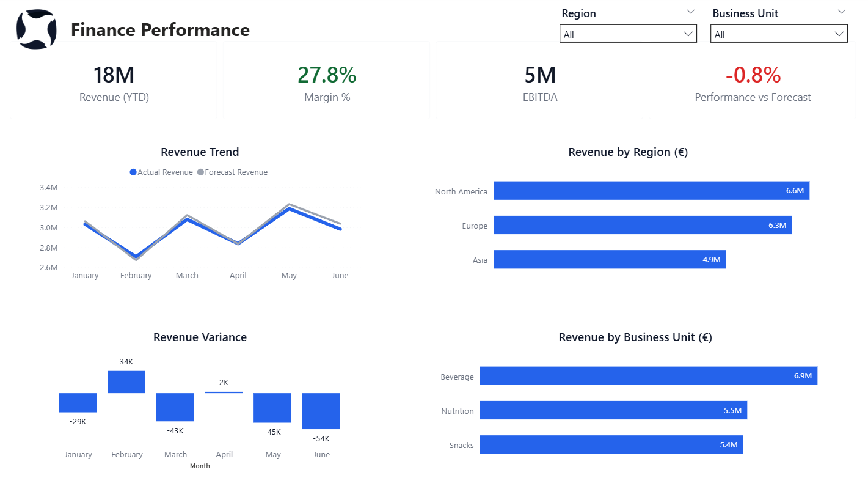The height and width of the screenshot is (486, 868).
Task: Click the Performance vs Forecast card
Action: coord(752,81)
